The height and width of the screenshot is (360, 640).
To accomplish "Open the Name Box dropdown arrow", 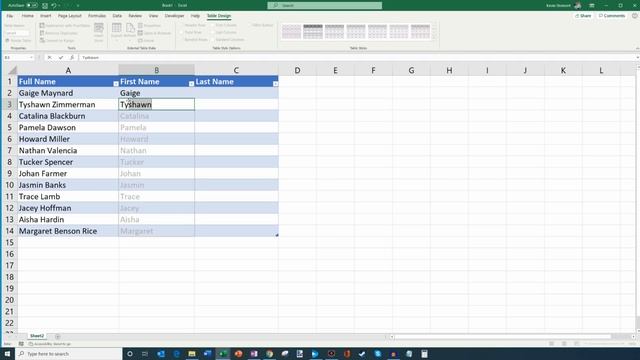I will pyautogui.click(x=31, y=58).
